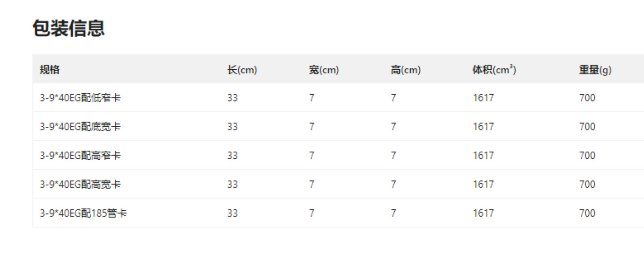Click the 体积(cm³) column header

pyautogui.click(x=494, y=70)
